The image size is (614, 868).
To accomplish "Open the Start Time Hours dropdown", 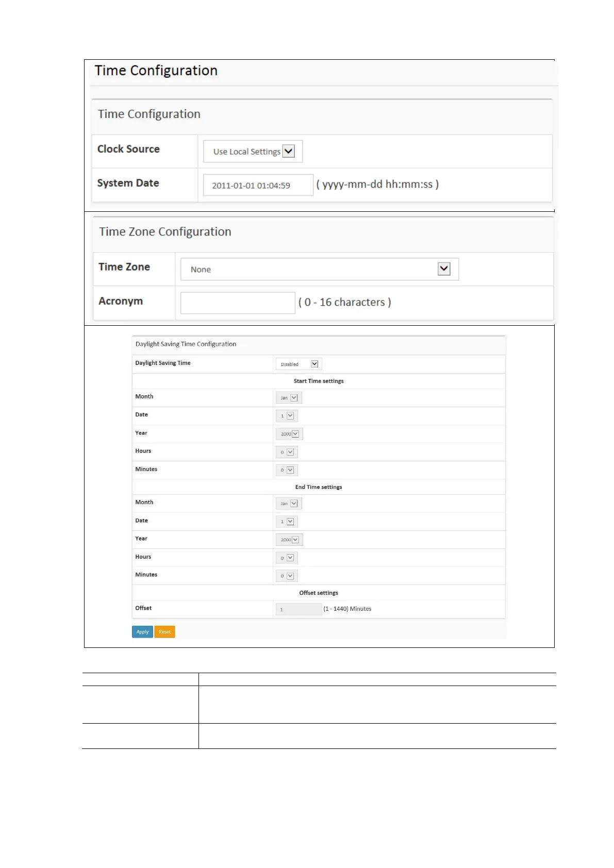I will pos(287,452).
